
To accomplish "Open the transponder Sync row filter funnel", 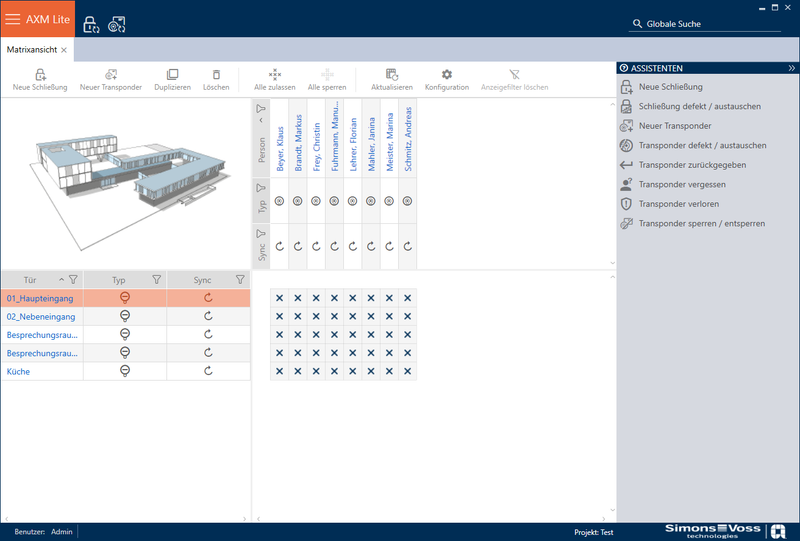I will pos(261,234).
